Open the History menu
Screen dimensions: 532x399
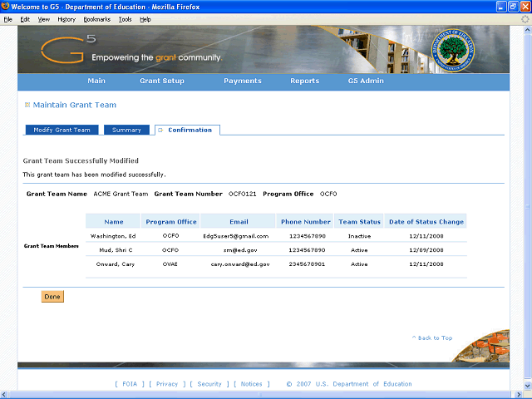66,19
